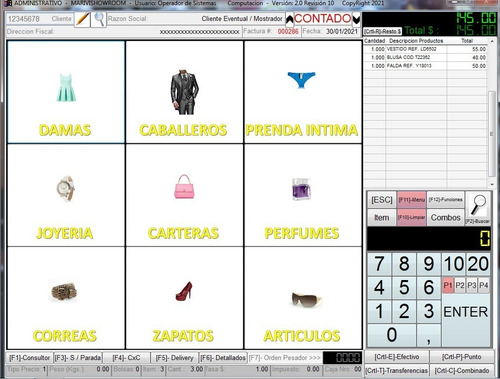Click [F7]- Orden Pesador
Image resolution: width=500 pixels, height=379 pixels.
[x=285, y=358]
